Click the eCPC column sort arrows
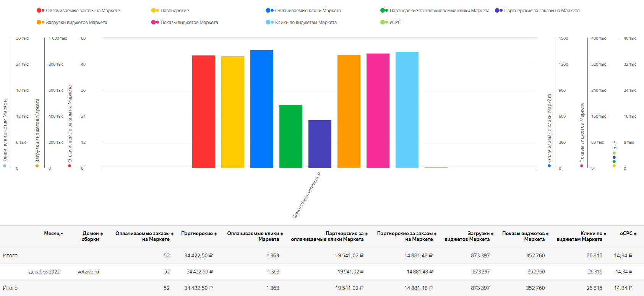The width and height of the screenshot is (644, 296). click(635, 234)
